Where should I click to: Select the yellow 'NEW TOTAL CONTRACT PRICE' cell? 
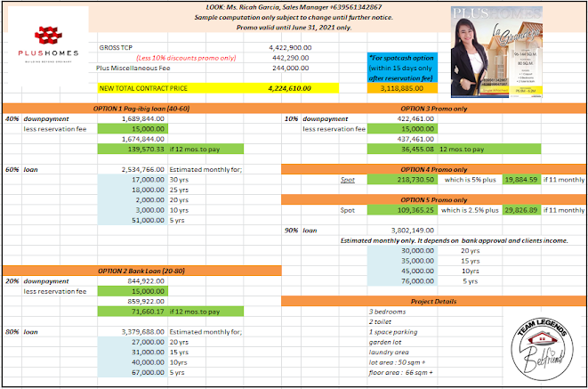tap(143, 88)
